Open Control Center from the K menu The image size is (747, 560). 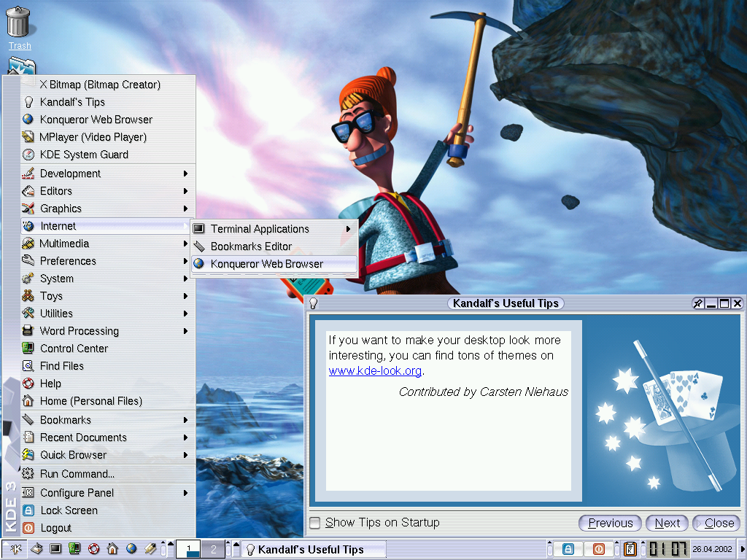tap(108, 349)
